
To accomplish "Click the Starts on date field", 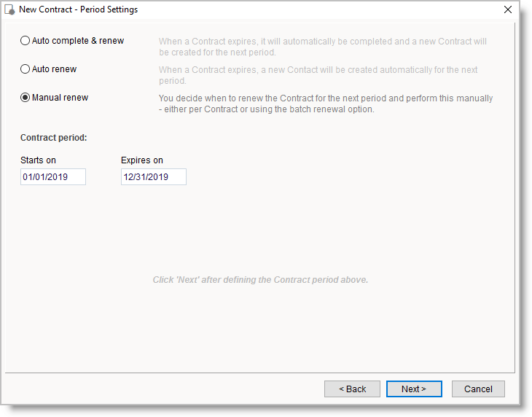I will 53,177.
